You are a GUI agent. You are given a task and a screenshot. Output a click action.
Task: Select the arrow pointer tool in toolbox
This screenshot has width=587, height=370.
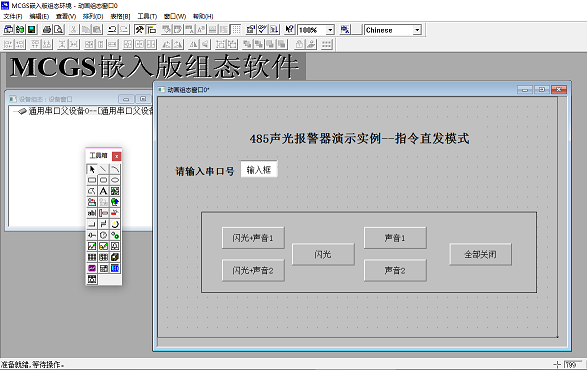[x=92, y=169]
